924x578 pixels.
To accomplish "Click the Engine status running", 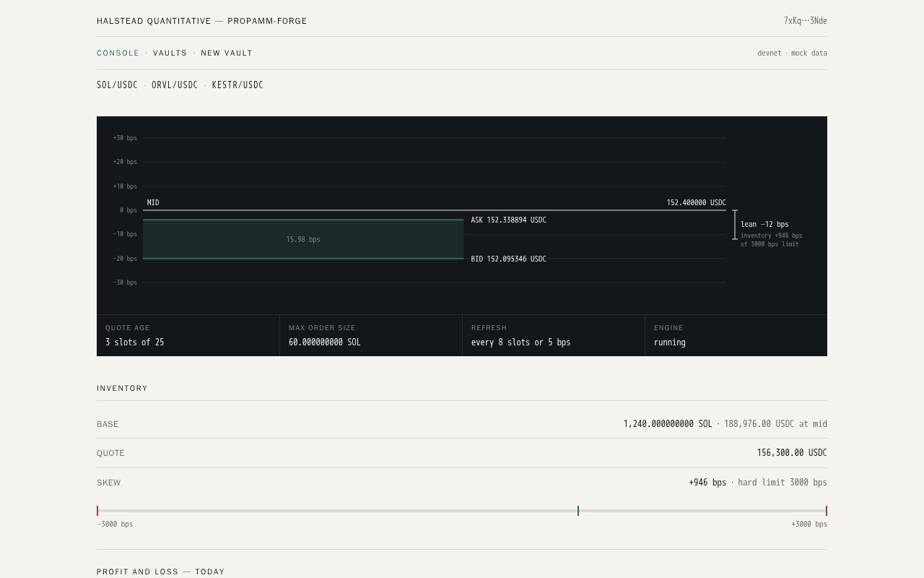I will pyautogui.click(x=670, y=342).
